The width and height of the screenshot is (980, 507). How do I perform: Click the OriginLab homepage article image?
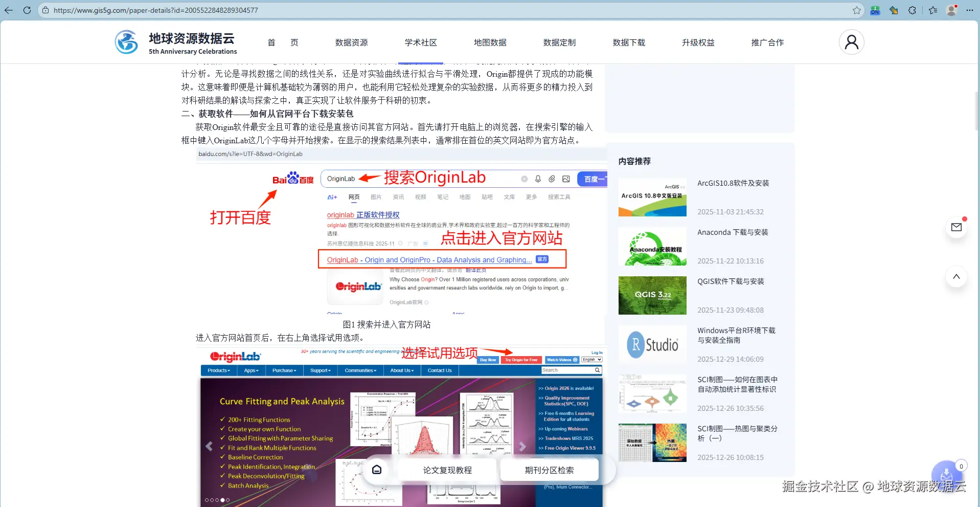pyautogui.click(x=401, y=427)
